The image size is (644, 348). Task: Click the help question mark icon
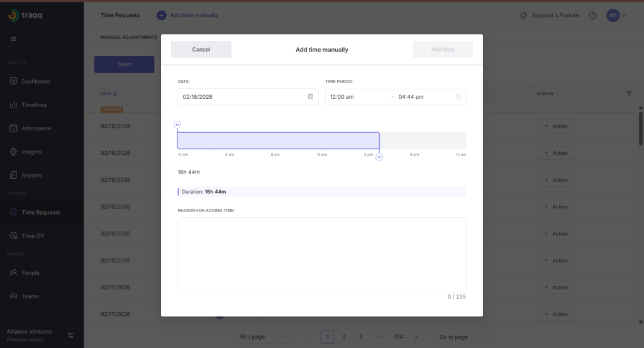(592, 16)
